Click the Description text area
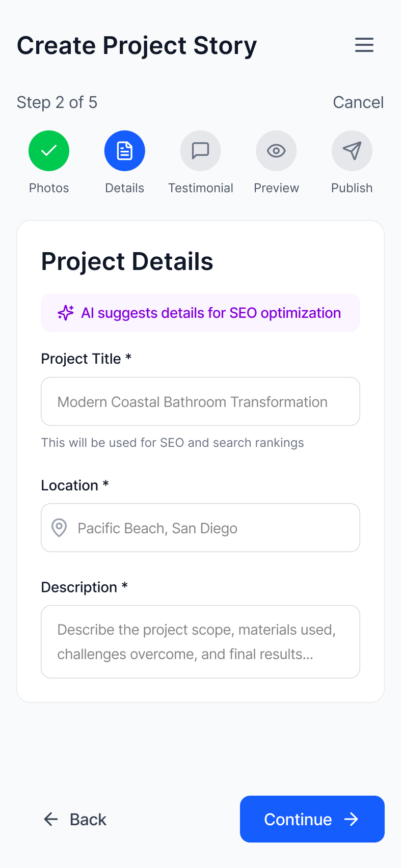Viewport: 401px width, 868px height. 200,641
